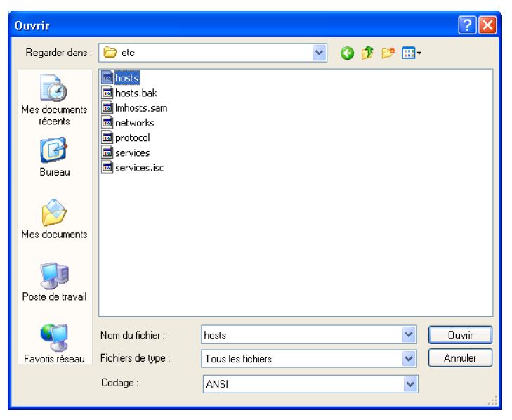Select the file name text hosts.bak
The width and height of the screenshot is (512, 420).
[x=136, y=93]
